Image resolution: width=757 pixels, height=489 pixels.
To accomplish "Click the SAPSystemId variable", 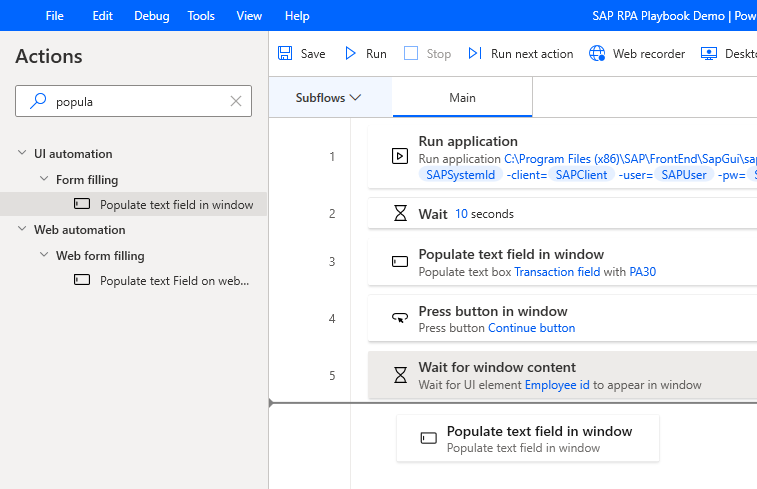I will (461, 175).
